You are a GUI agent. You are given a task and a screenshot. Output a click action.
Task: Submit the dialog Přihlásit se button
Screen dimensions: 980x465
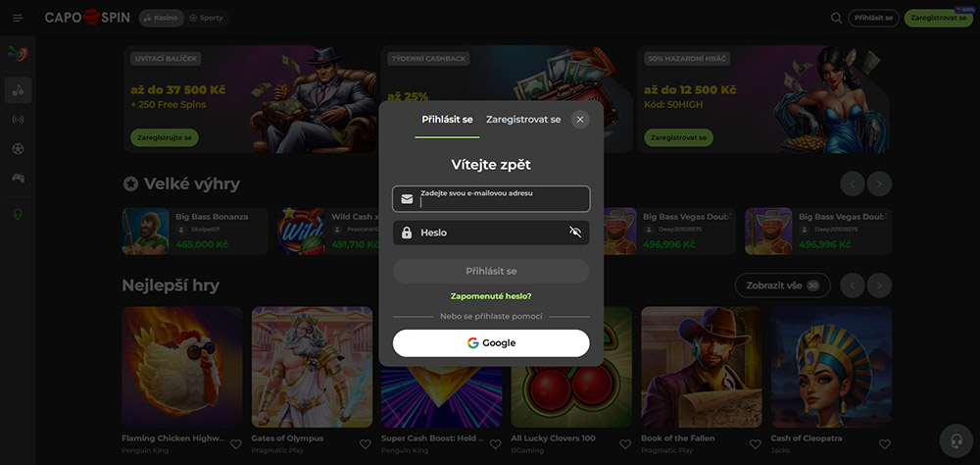pos(491,271)
